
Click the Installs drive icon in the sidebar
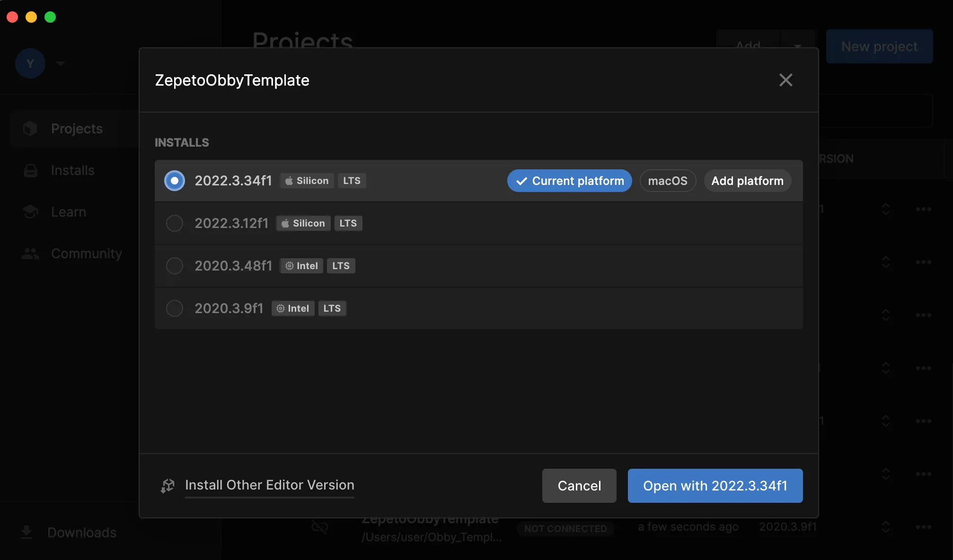pos(30,170)
